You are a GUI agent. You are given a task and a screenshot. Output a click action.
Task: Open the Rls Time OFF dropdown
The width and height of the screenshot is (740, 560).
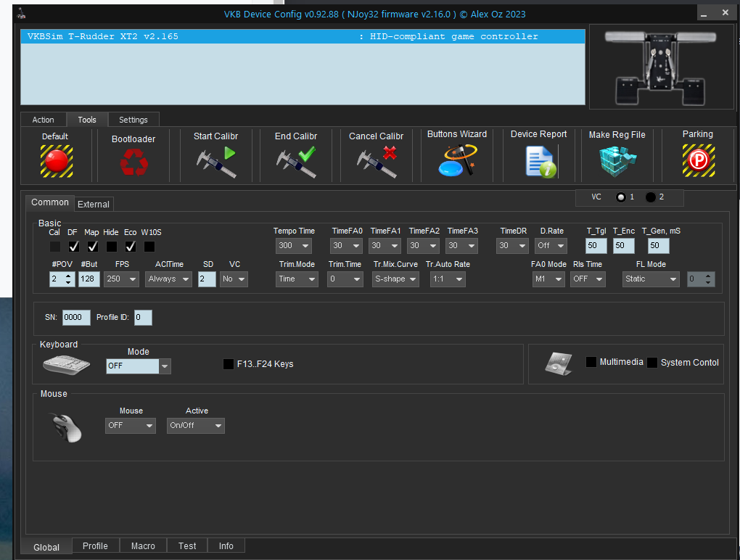click(x=588, y=279)
